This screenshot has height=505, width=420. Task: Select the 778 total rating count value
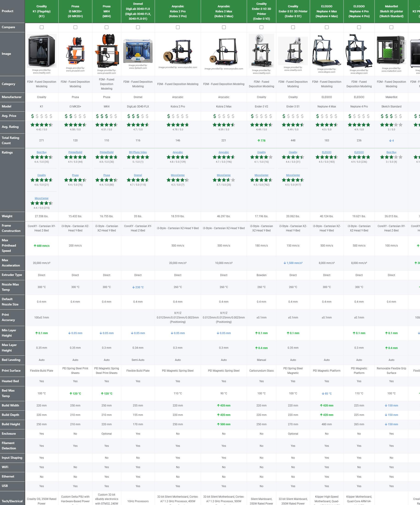click(261, 140)
